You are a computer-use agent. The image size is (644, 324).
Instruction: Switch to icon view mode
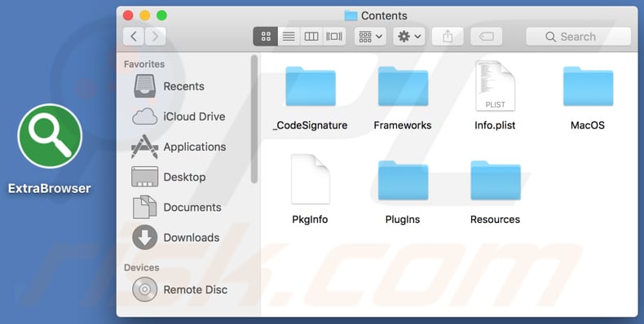click(266, 37)
